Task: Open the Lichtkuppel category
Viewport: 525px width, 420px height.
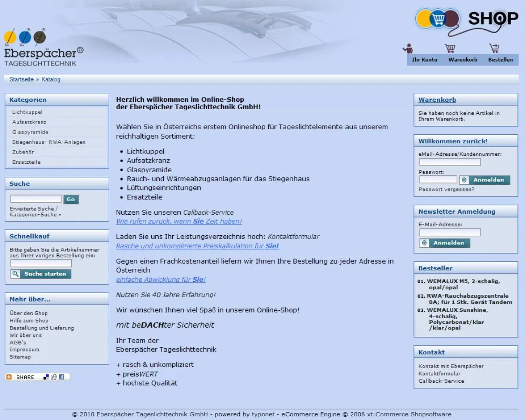Action: coord(28,112)
